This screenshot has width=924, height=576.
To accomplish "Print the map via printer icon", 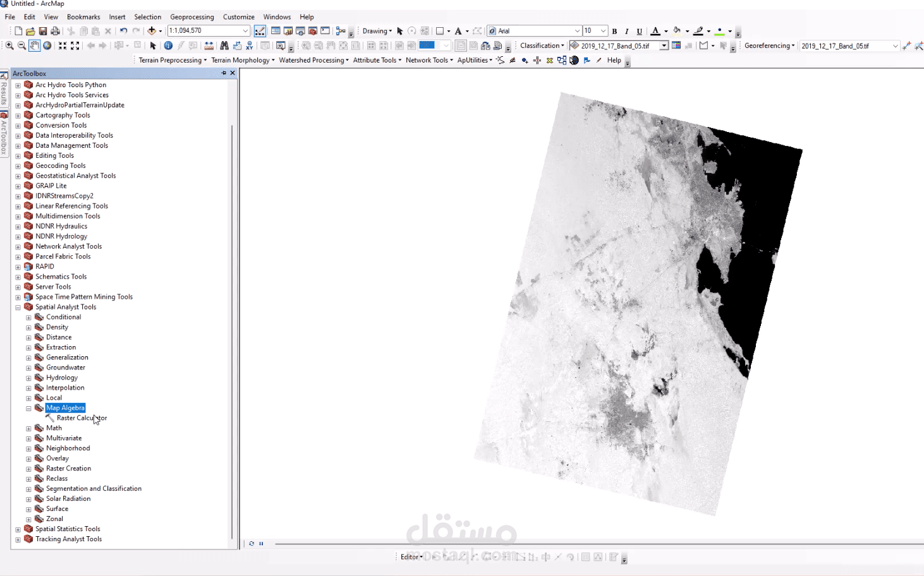I will tap(55, 31).
